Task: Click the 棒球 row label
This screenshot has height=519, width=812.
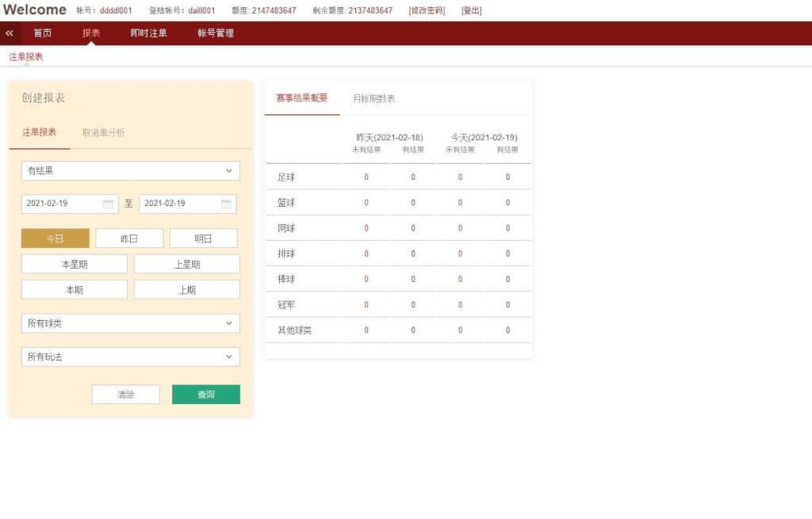Action: tap(286, 280)
